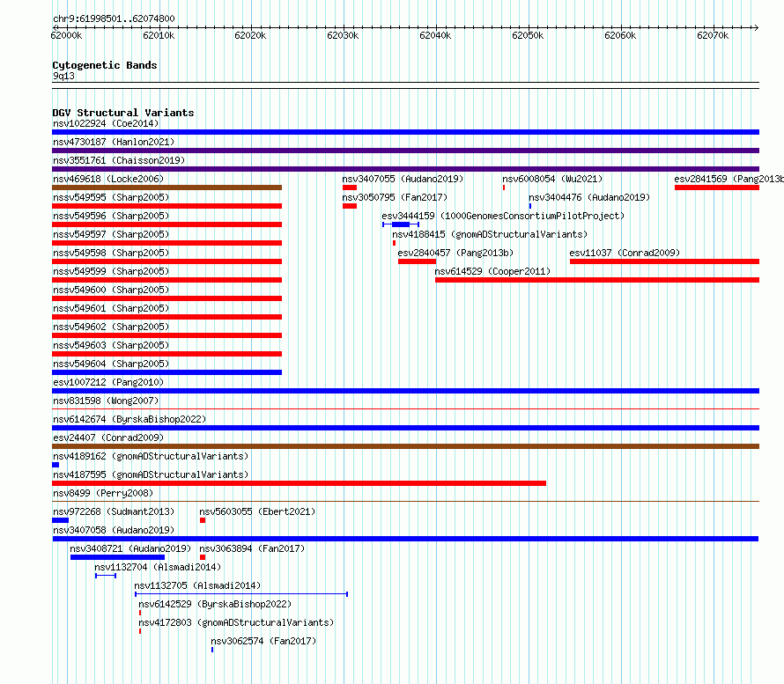Select nssv549600 (Sharp2005) label
Image resolution: width=784 pixels, height=684 pixels.
click(x=111, y=290)
